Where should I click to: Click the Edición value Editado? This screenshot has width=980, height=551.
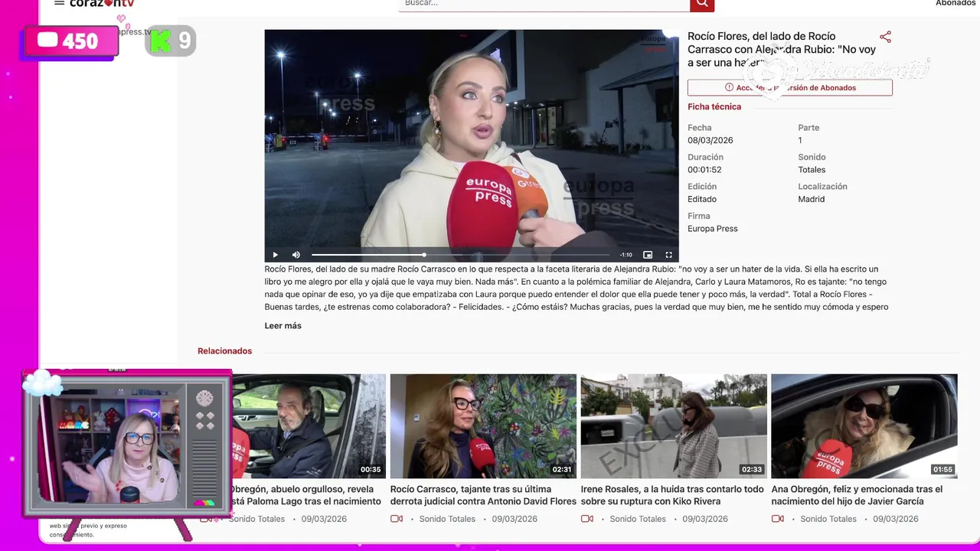[702, 199]
